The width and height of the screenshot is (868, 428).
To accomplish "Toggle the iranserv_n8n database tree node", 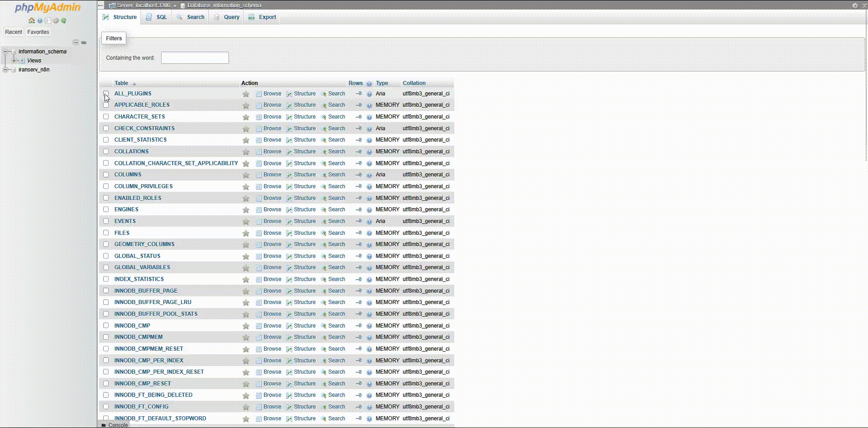I will [x=6, y=70].
